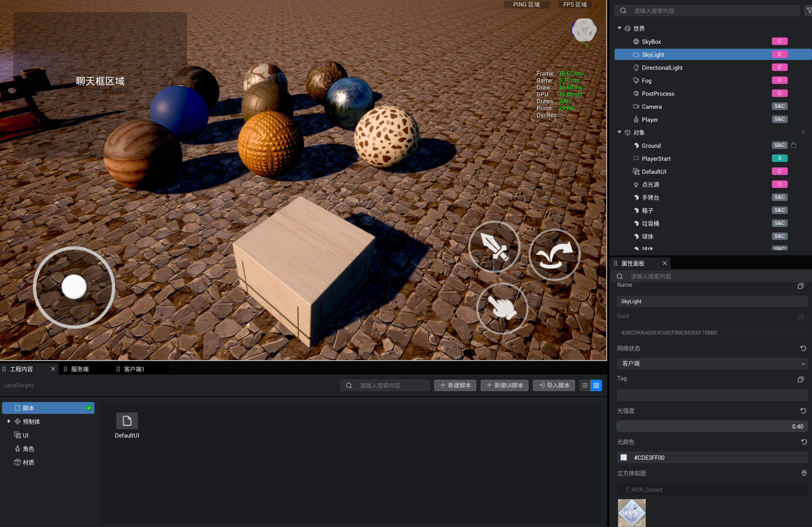Reset the 网络状态 property
This screenshot has width=812, height=527.
pos(803,349)
